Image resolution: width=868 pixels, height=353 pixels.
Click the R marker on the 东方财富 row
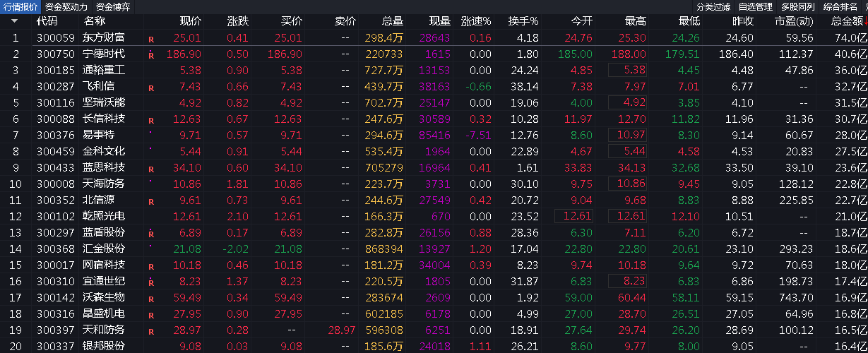(150, 40)
